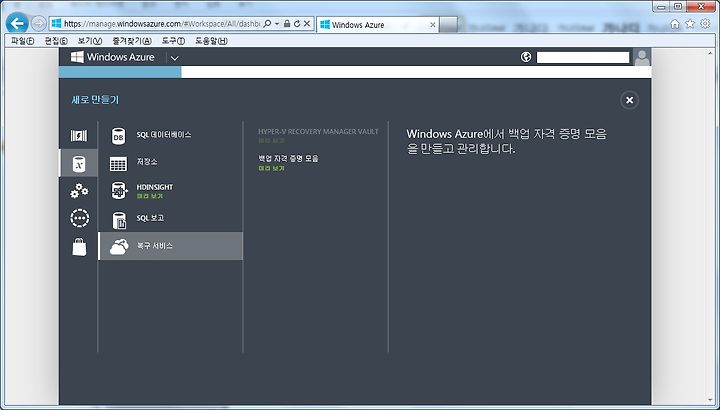Select the network services dotted circle icon
Image resolution: width=720 pixels, height=410 pixels.
[x=79, y=218]
